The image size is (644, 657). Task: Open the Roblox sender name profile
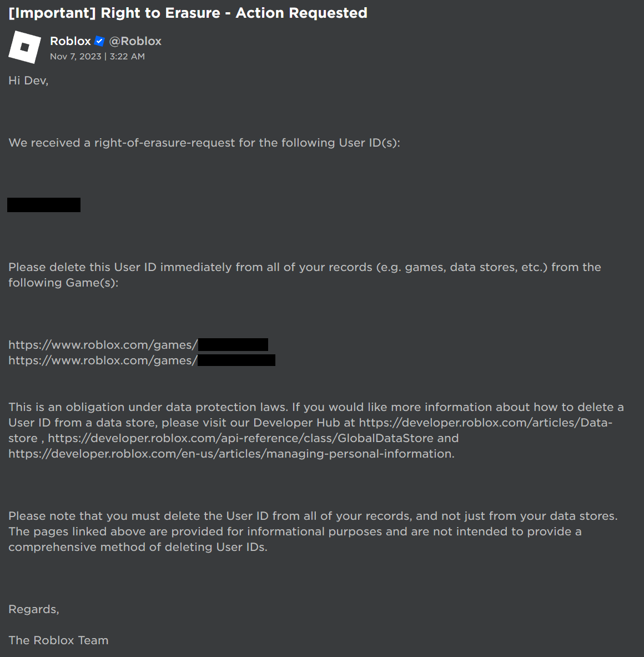(70, 41)
